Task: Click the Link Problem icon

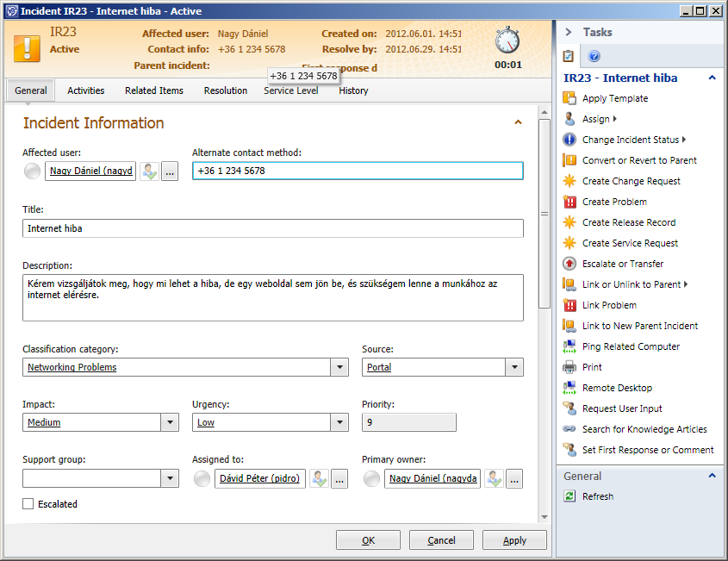Action: tap(569, 305)
